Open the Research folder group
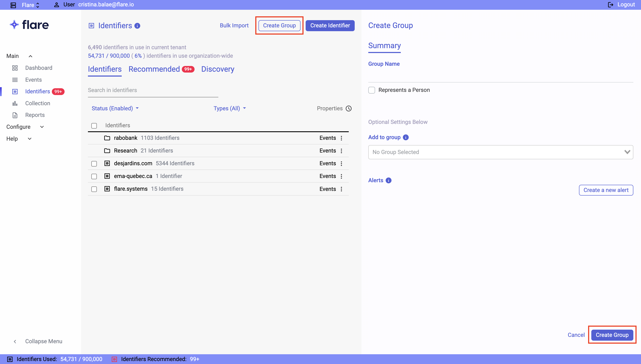The height and width of the screenshot is (364, 641). (x=125, y=151)
